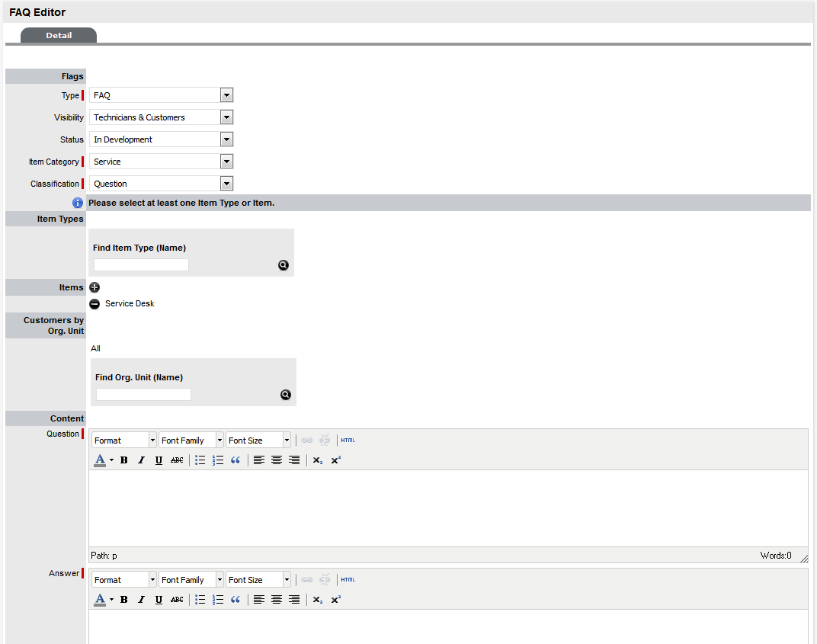This screenshot has height=644, width=817.
Task: Open the Item Category dropdown showing Service
Action: coord(161,162)
